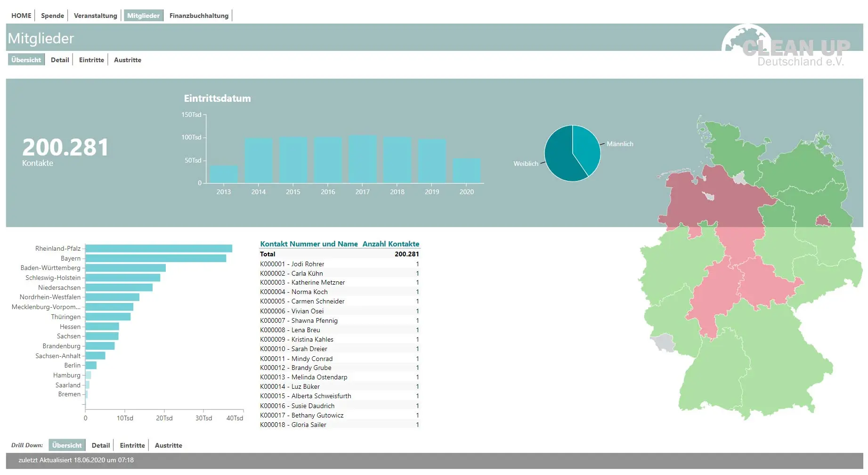Click Bavaria region on Germany map
The height and width of the screenshot is (475, 868).
[x=782, y=363]
